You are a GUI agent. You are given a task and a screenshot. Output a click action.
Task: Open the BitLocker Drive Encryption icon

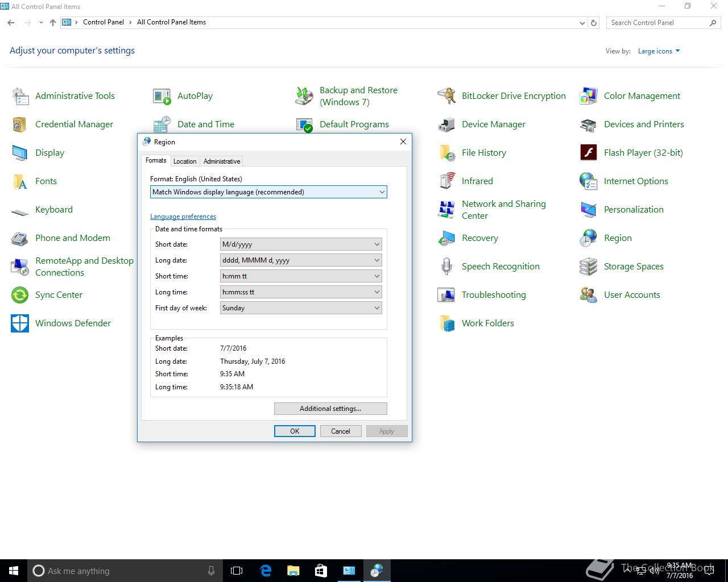[446, 96]
